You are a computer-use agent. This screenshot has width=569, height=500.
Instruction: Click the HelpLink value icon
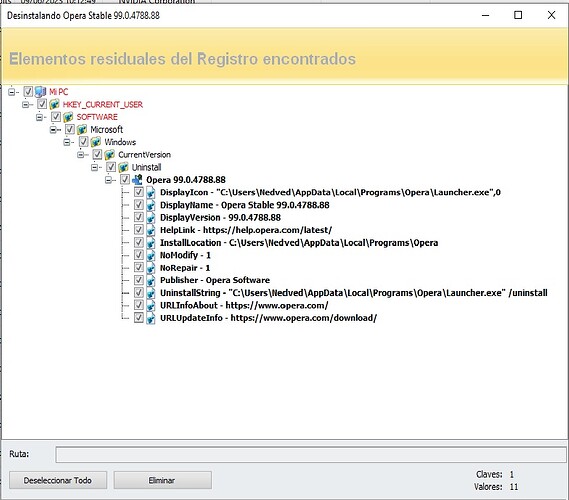click(x=151, y=230)
